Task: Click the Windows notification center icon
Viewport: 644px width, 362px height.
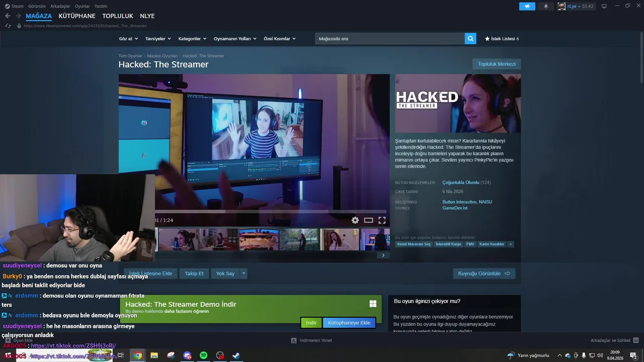Action: [633, 355]
